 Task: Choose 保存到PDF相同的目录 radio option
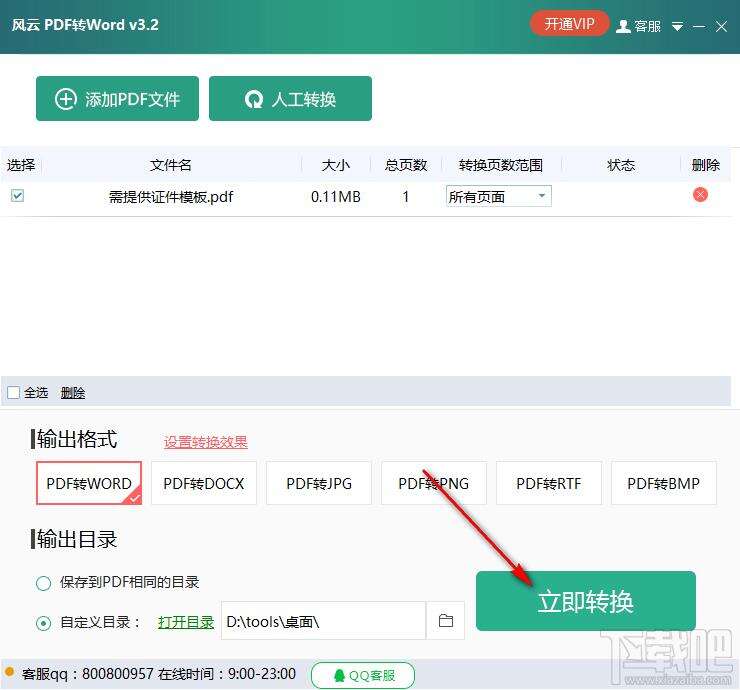pos(43,583)
